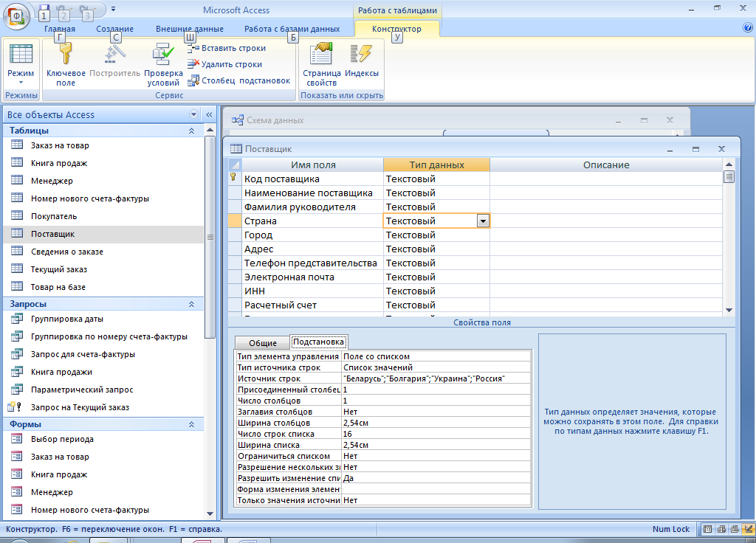Open the Страна data type dropdown
Image resolution: width=756 pixels, height=543 pixels.
[x=483, y=221]
